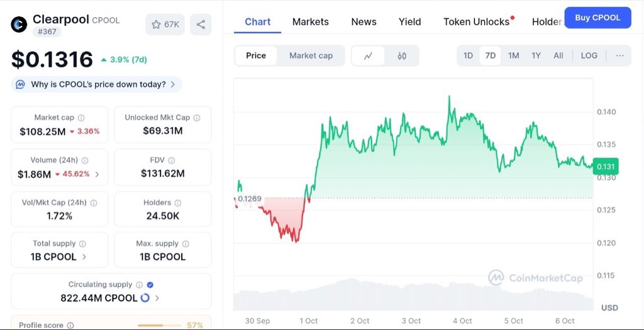
Task: Click FDV info icon
Action: click(x=171, y=161)
